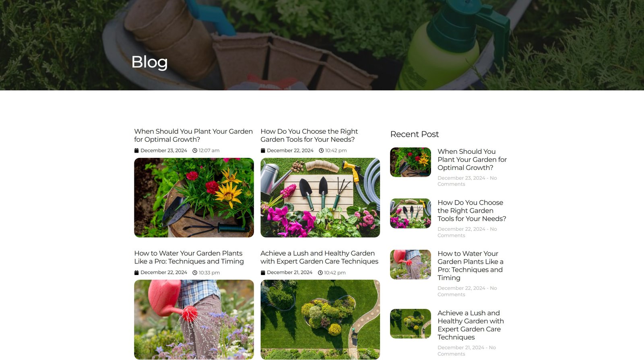The width and height of the screenshot is (644, 360).
Task: Click the red watering can featured image
Action: pos(194,320)
